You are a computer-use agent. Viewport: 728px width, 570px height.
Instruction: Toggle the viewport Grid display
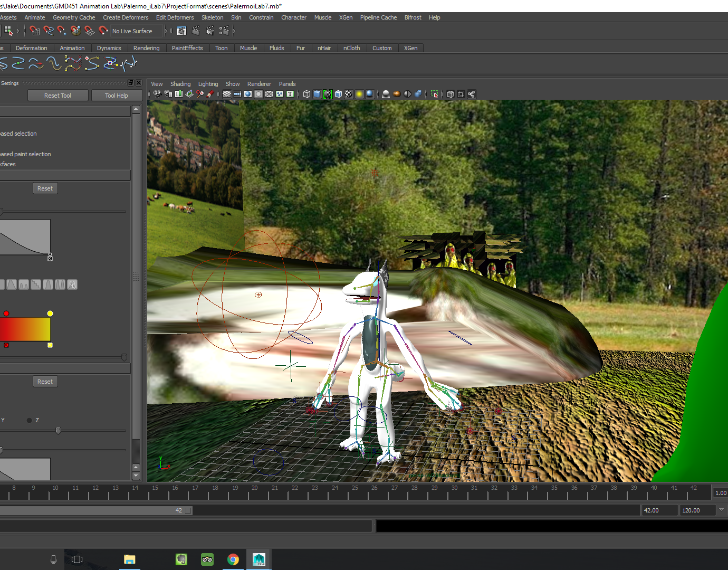pyautogui.click(x=227, y=94)
